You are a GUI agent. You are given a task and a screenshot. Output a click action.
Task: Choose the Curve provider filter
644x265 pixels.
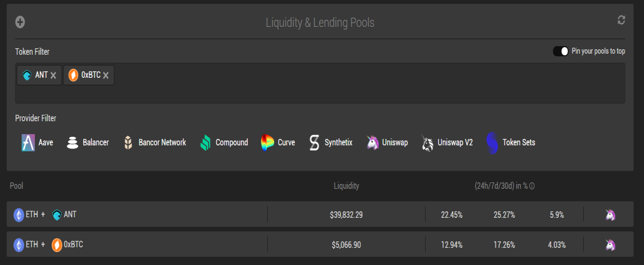click(x=278, y=143)
